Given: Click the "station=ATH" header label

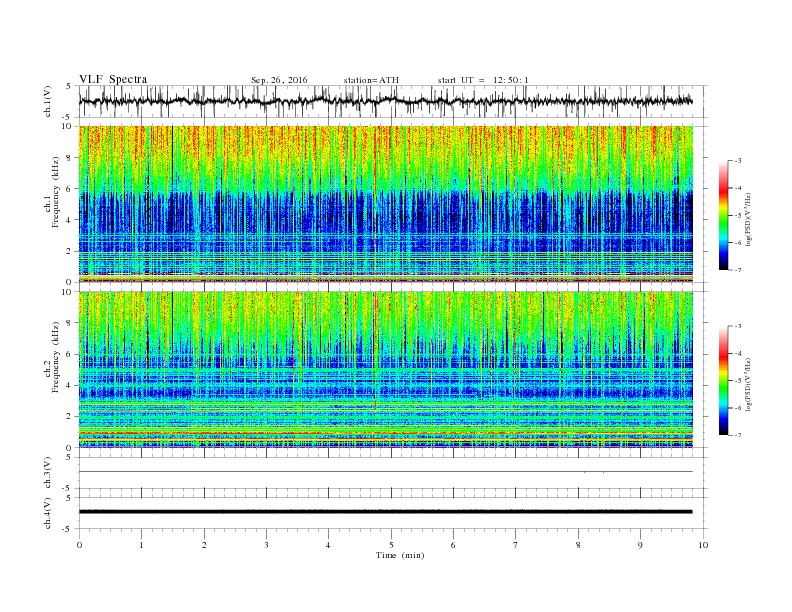Looking at the screenshot, I should click(x=371, y=80).
